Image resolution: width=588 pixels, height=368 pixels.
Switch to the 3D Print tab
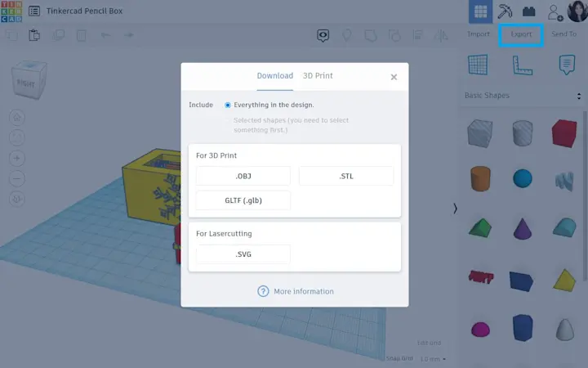point(318,76)
